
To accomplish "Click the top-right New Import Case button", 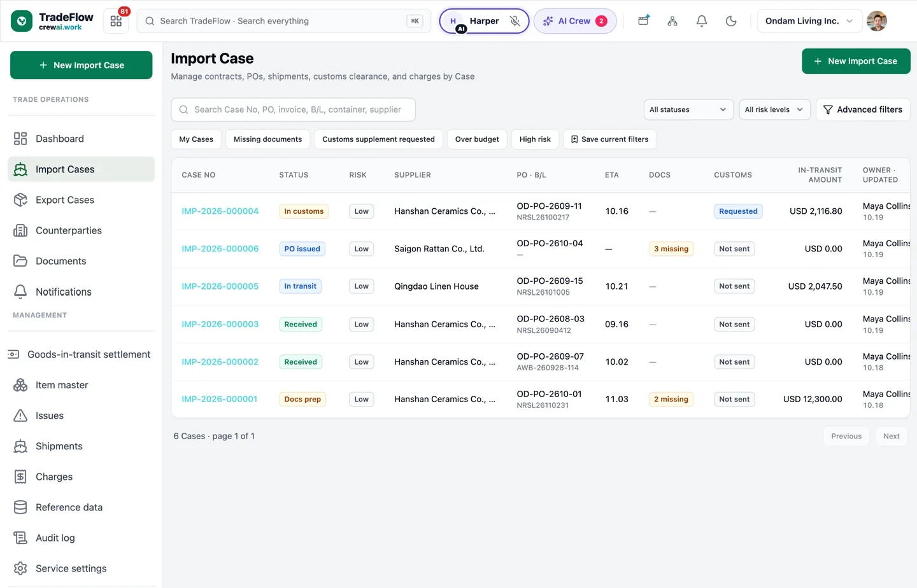I will [856, 61].
